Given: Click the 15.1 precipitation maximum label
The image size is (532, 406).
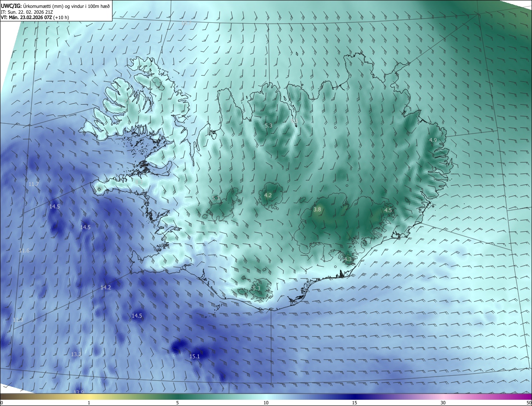Looking at the screenshot, I should (195, 356).
